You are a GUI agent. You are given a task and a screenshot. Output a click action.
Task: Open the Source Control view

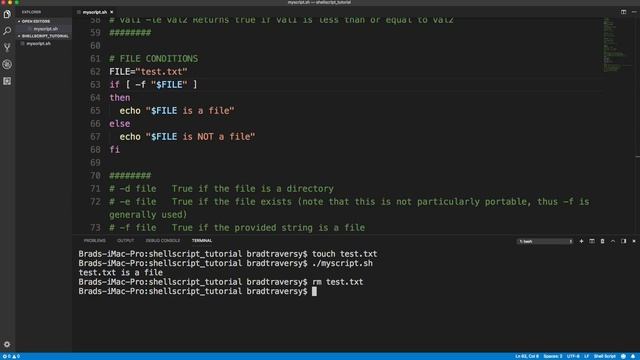pyautogui.click(x=7, y=47)
